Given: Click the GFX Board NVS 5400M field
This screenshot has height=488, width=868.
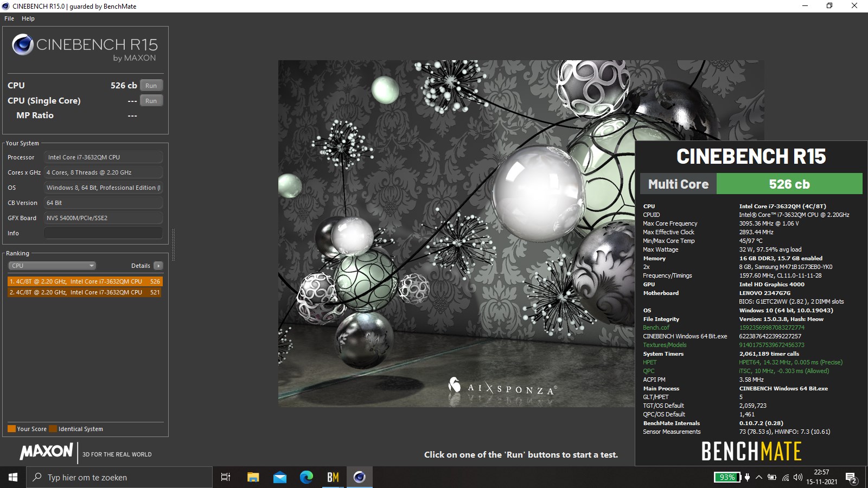Looking at the screenshot, I should [x=103, y=218].
